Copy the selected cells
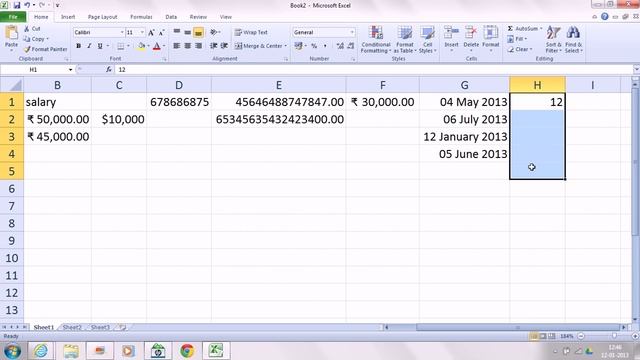640x360 pixels. tap(36, 39)
